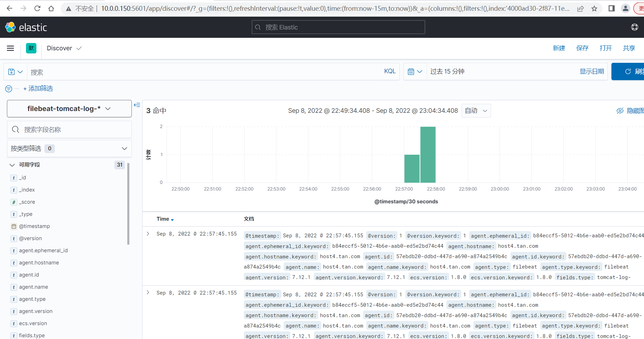
Task: Collapse the field sidebar arrow
Action: [x=137, y=105]
